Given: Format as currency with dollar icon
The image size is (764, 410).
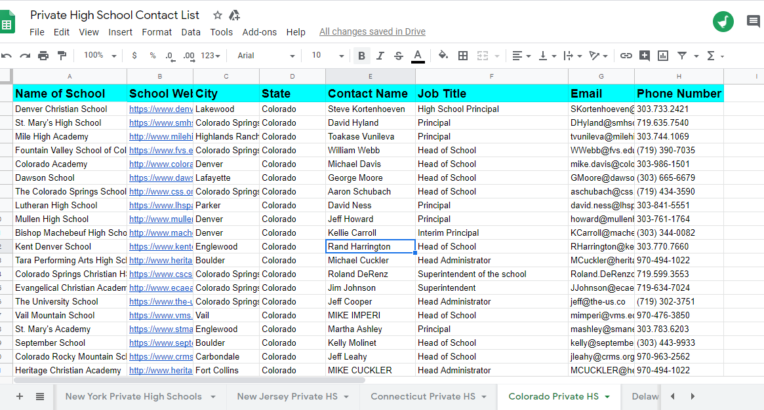Looking at the screenshot, I should point(134,56).
